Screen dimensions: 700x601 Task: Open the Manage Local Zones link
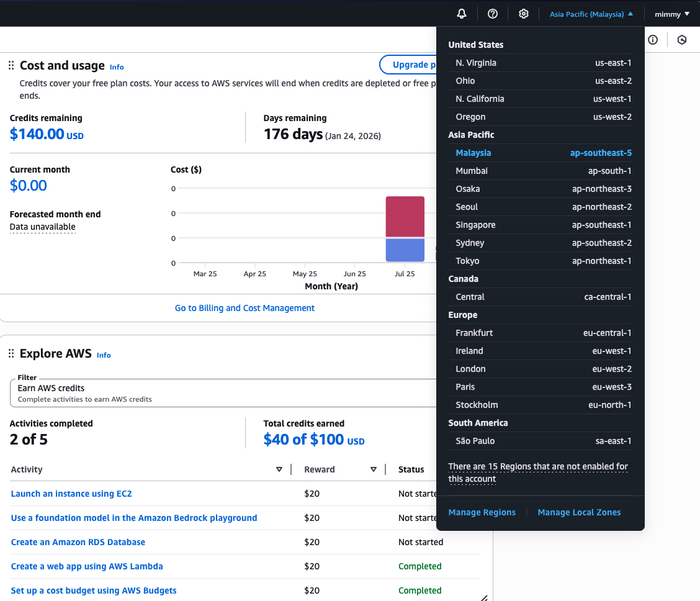pyautogui.click(x=579, y=513)
